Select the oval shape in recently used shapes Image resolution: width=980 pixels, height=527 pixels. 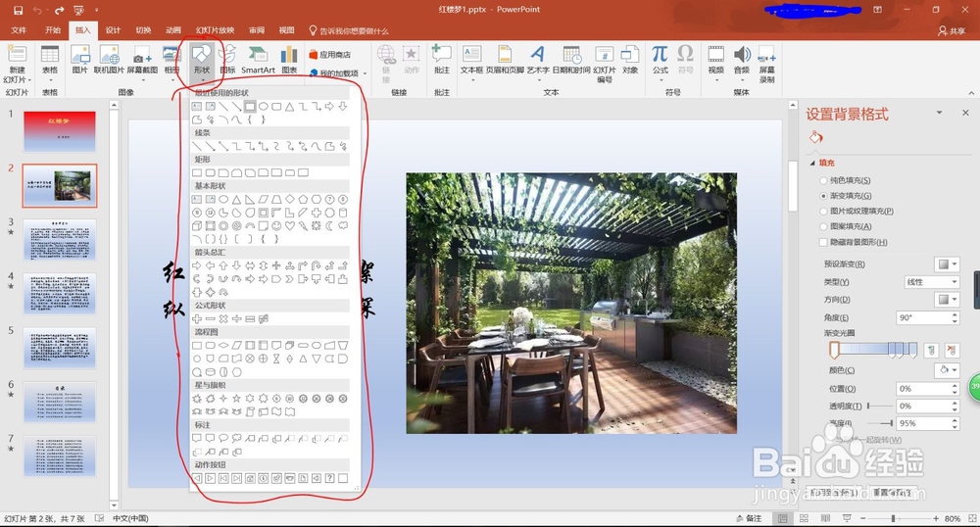pos(263,107)
